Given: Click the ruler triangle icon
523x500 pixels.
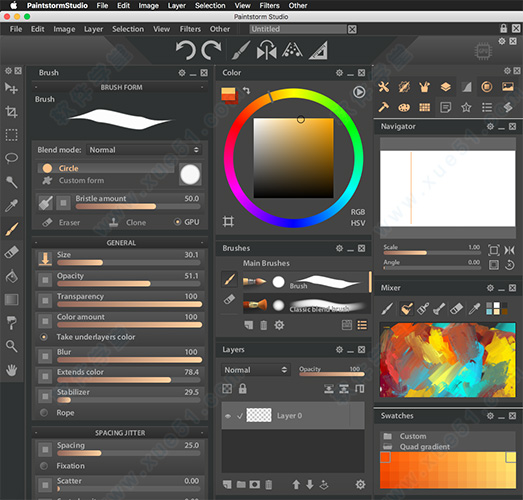Looking at the screenshot, I should (x=318, y=50).
